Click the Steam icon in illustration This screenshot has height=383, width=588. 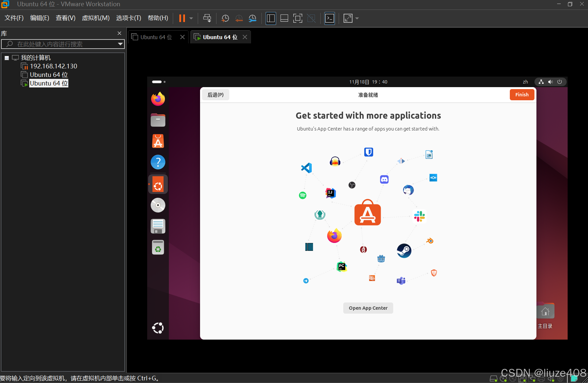(x=404, y=251)
